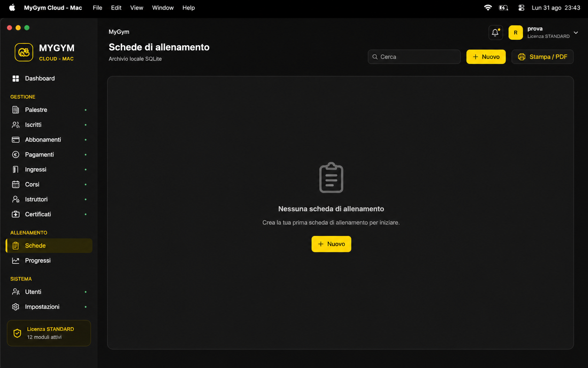
Task: Click the Certificati medical icon
Action: [x=16, y=214]
